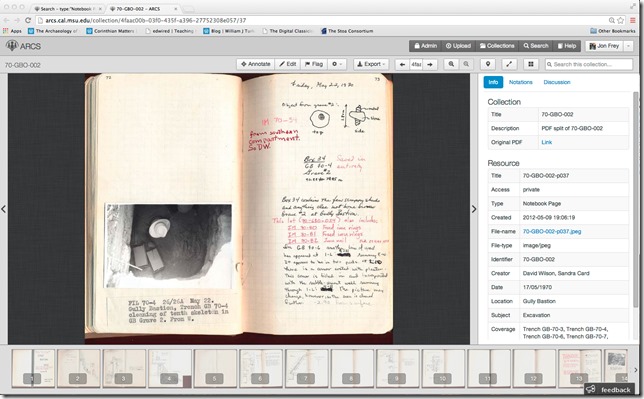Viewport: 644px width, 399px height.
Task: Open thumbnail page 5
Action: coord(215,368)
